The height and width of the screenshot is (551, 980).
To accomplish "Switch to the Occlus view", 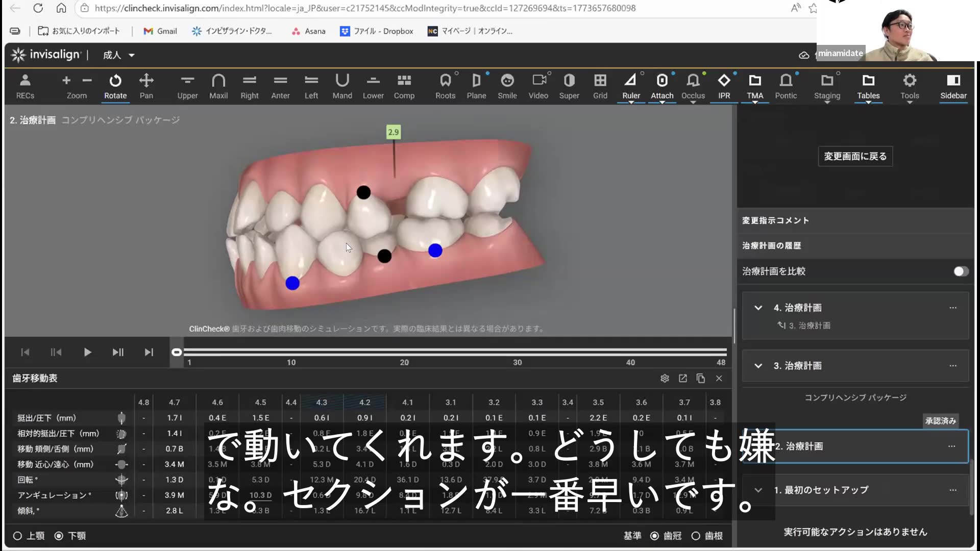I will 693,86.
